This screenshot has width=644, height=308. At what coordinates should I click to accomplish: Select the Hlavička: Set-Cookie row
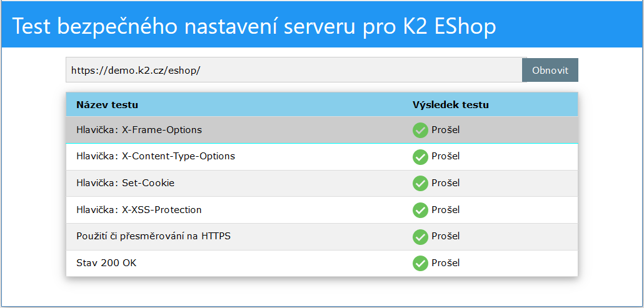pyautogui.click(x=125, y=183)
